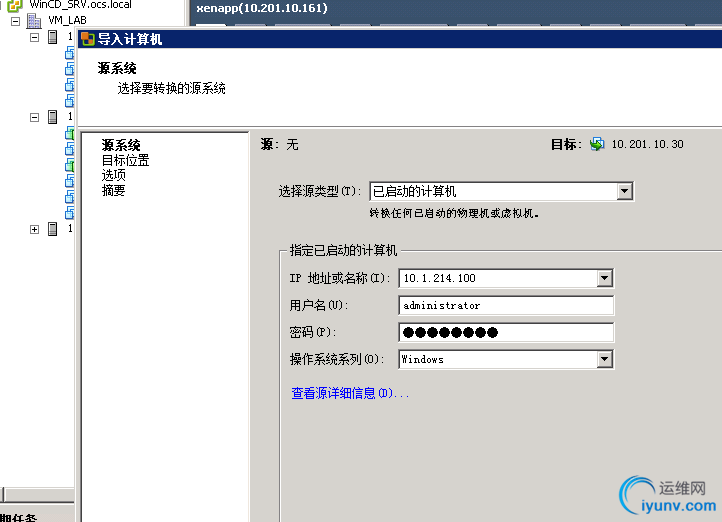The image size is (722, 522).
Task: Click the Import Machine dialog title icon
Action: pos(88,40)
